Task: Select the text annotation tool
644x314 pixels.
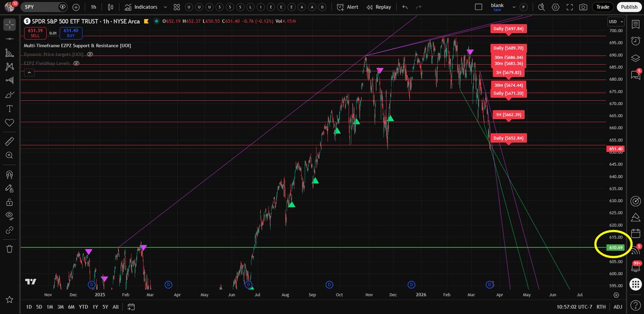Action: (x=9, y=109)
